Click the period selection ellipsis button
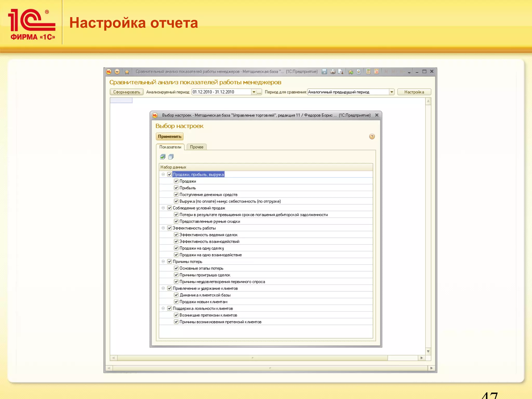The height and width of the screenshot is (399, 532). [x=259, y=92]
